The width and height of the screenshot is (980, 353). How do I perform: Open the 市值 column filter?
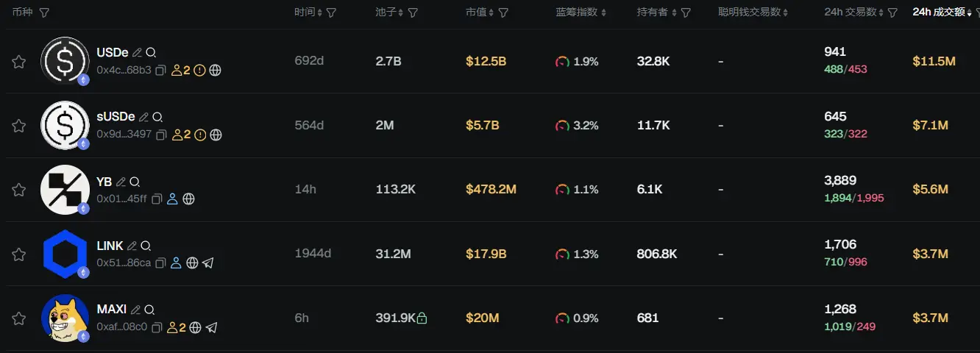pos(503,13)
